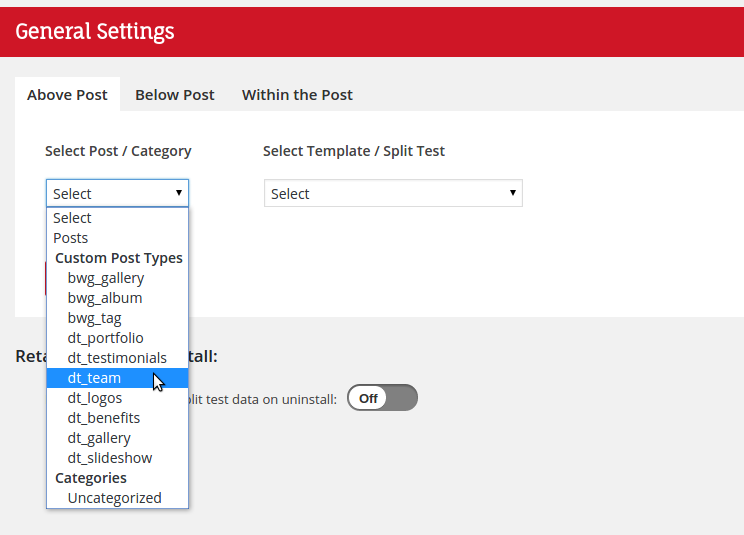Select dt_benefits post type

tap(117, 418)
